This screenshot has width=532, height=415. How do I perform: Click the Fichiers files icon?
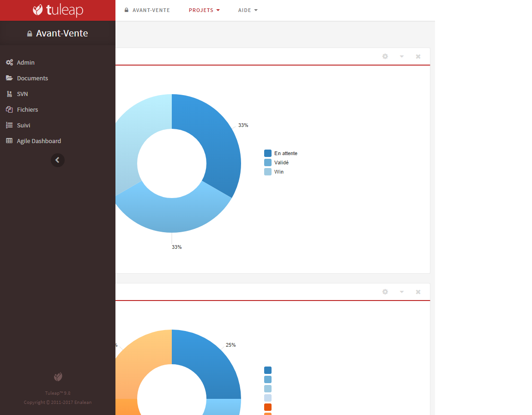pos(10,109)
